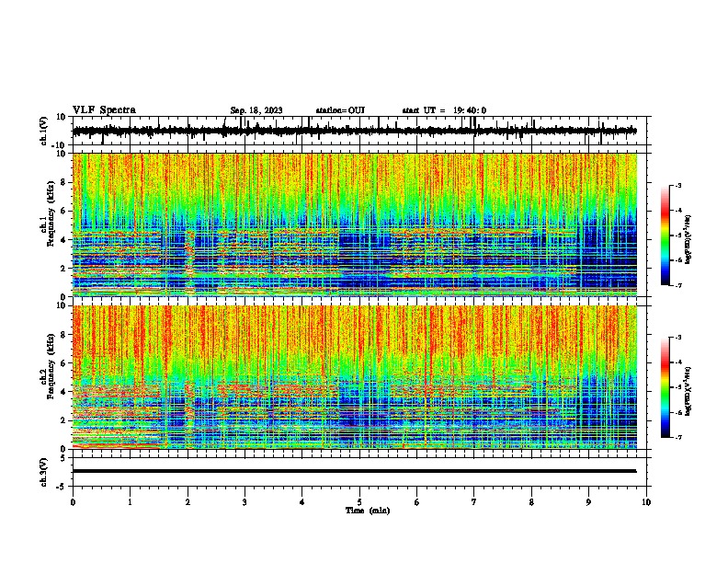Select the date text "Sep. 18, 2023"

[256, 110]
